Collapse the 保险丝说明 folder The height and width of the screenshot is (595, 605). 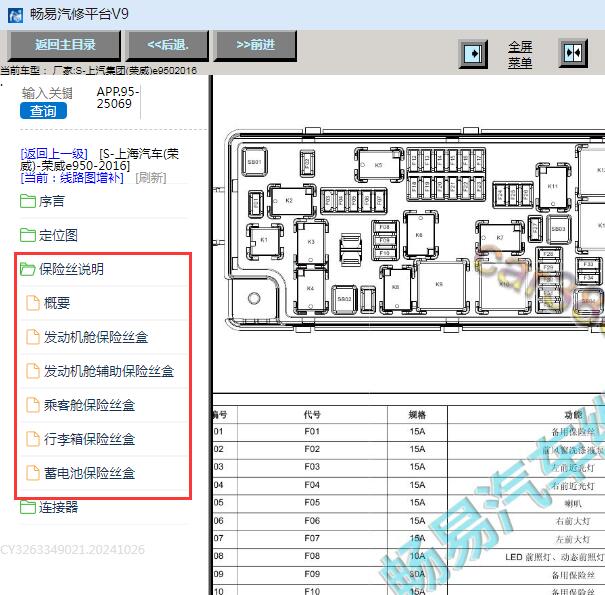(71, 269)
